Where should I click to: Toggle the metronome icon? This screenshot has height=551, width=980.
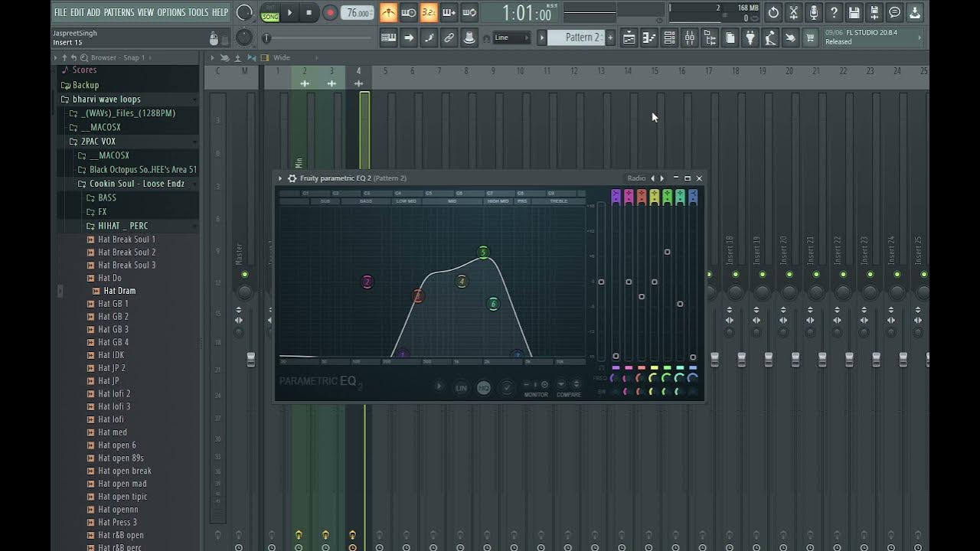click(x=389, y=12)
